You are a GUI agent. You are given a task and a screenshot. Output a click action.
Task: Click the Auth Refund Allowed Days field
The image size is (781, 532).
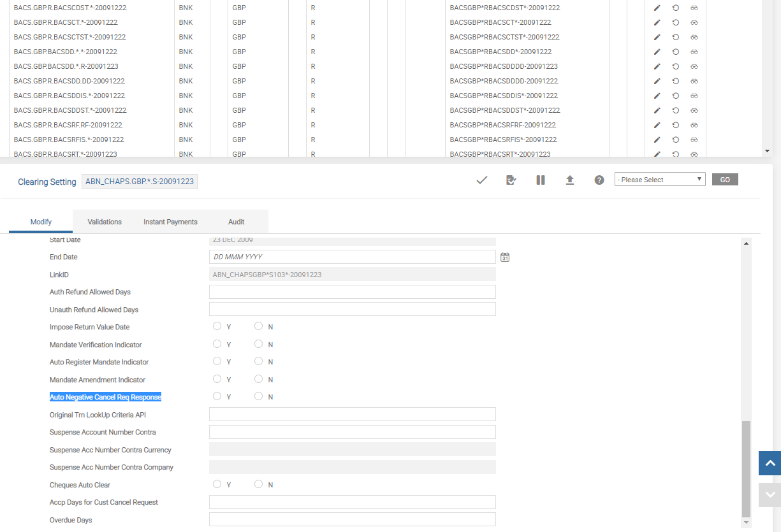[352, 292]
